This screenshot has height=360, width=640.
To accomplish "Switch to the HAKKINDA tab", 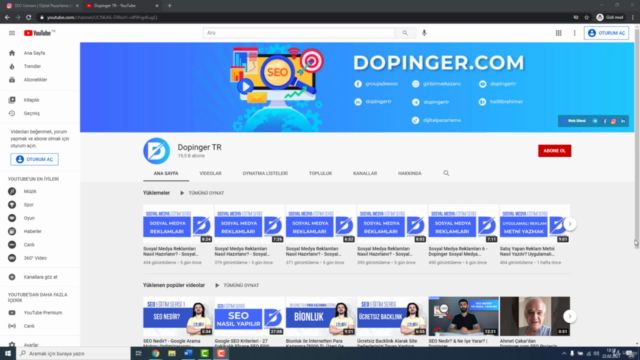I will click(410, 173).
